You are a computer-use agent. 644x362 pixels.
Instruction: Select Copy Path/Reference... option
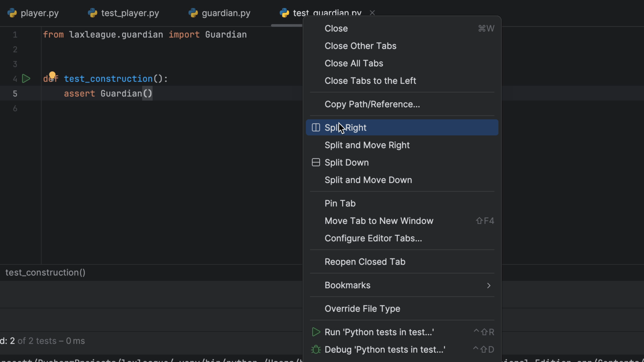pyautogui.click(x=372, y=104)
